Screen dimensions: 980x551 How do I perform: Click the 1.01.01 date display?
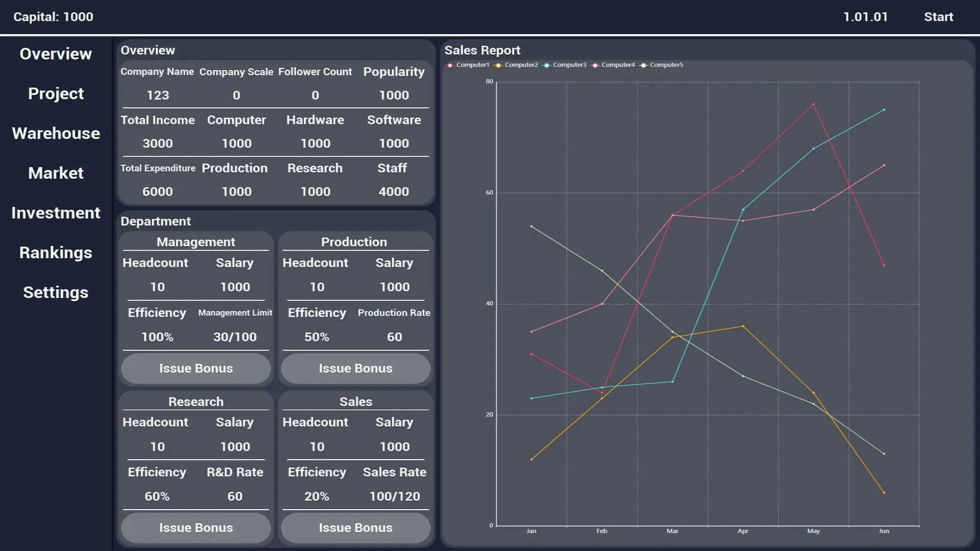(865, 17)
